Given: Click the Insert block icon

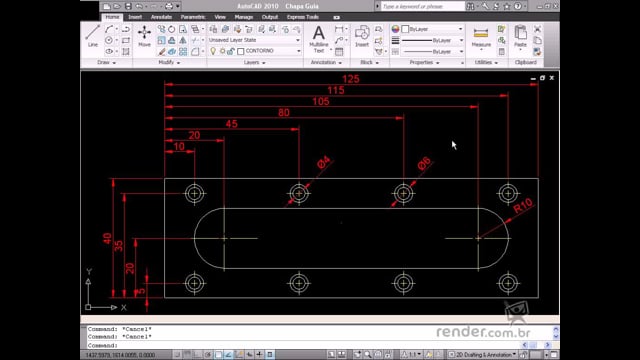Looking at the screenshot, I should point(362,36).
